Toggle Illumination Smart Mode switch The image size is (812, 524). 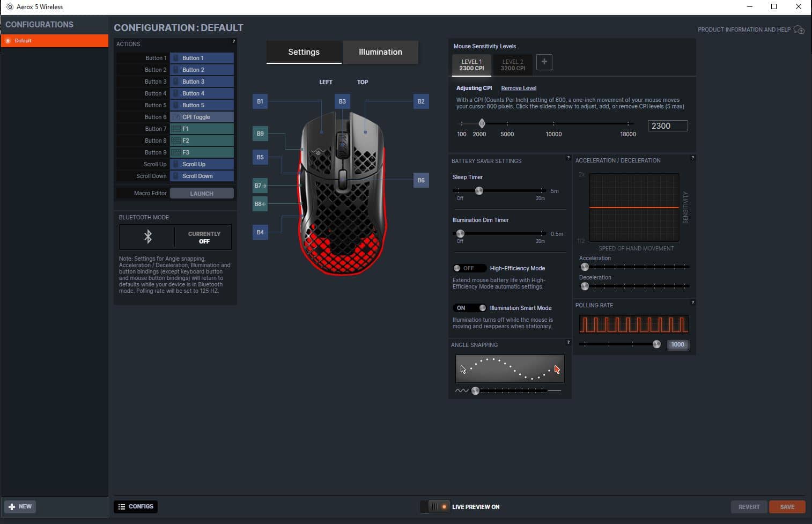469,308
